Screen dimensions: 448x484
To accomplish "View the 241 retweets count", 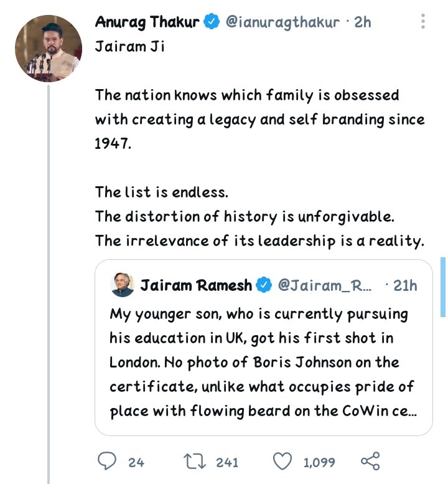I will coord(227,462).
